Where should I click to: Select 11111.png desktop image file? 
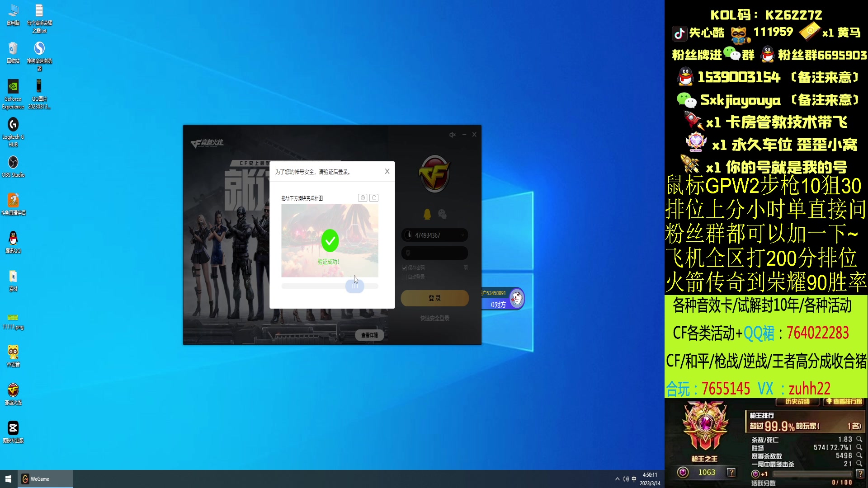click(x=13, y=321)
